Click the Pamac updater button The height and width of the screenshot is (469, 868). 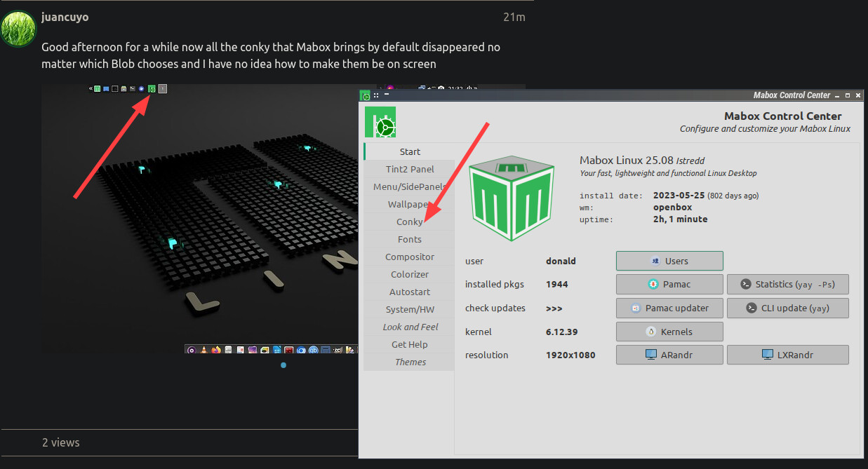[669, 308]
